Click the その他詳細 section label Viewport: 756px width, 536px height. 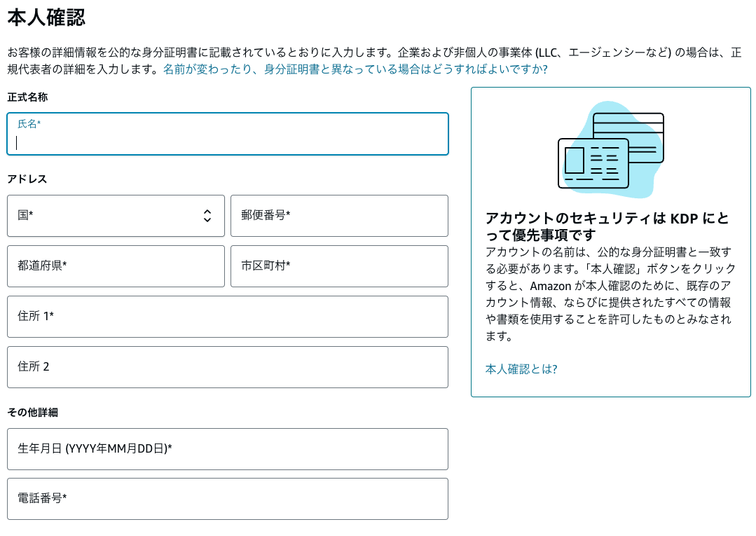pyautogui.click(x=32, y=412)
